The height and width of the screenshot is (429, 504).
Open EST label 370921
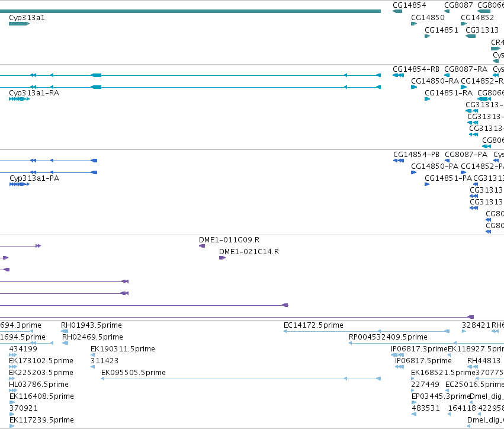[x=24, y=408]
